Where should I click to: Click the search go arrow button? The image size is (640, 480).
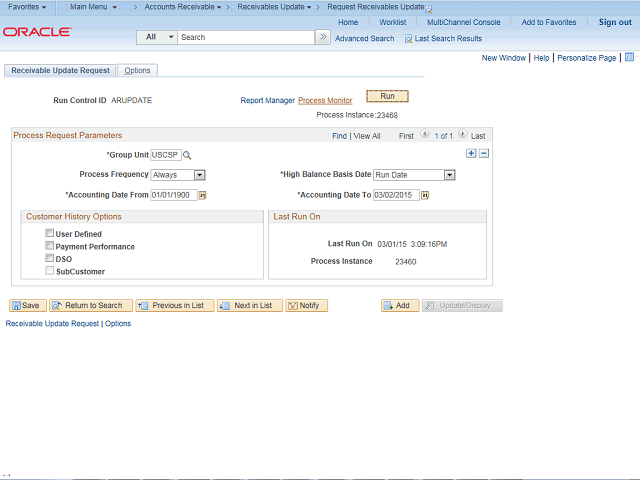(323, 37)
